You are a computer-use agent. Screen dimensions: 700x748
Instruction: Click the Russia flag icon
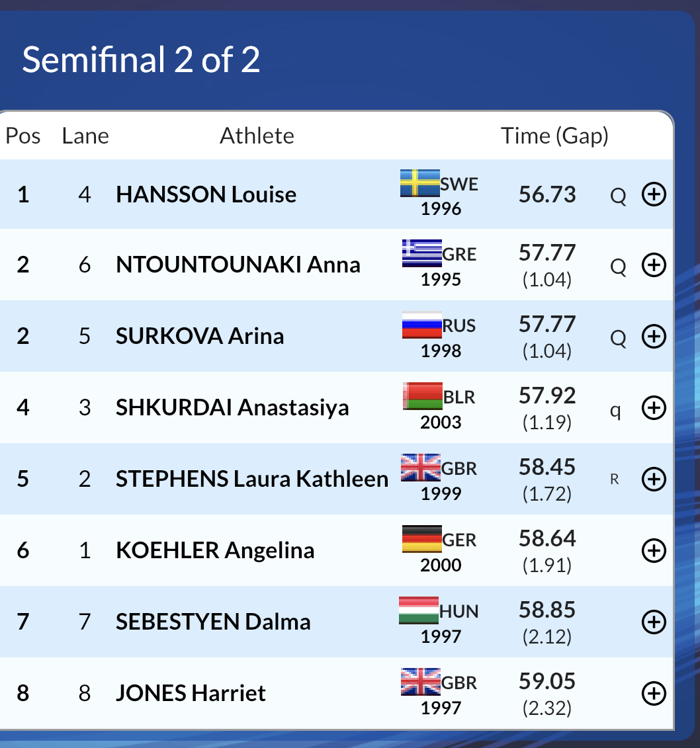pyautogui.click(x=422, y=325)
